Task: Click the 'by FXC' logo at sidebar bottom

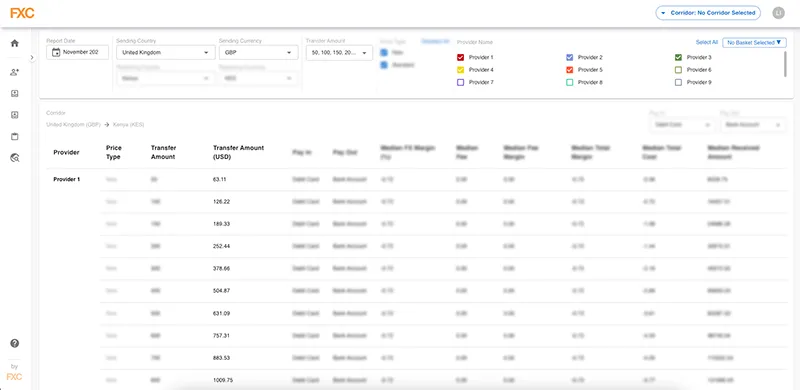Action: (x=14, y=373)
